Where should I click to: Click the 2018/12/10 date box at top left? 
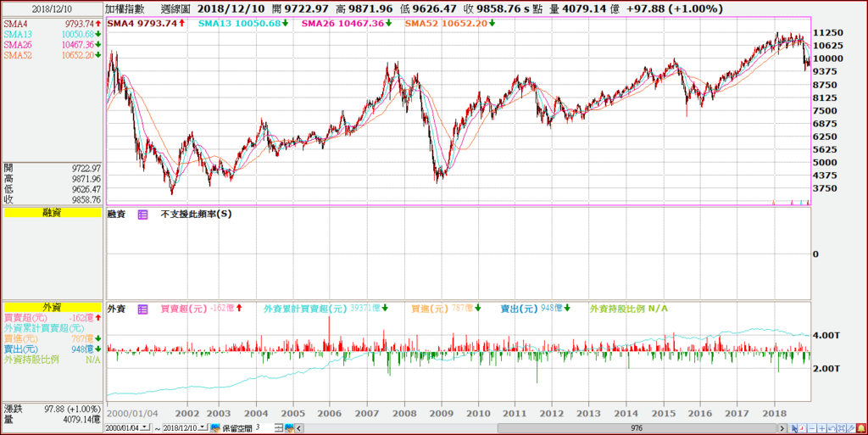tap(52, 9)
